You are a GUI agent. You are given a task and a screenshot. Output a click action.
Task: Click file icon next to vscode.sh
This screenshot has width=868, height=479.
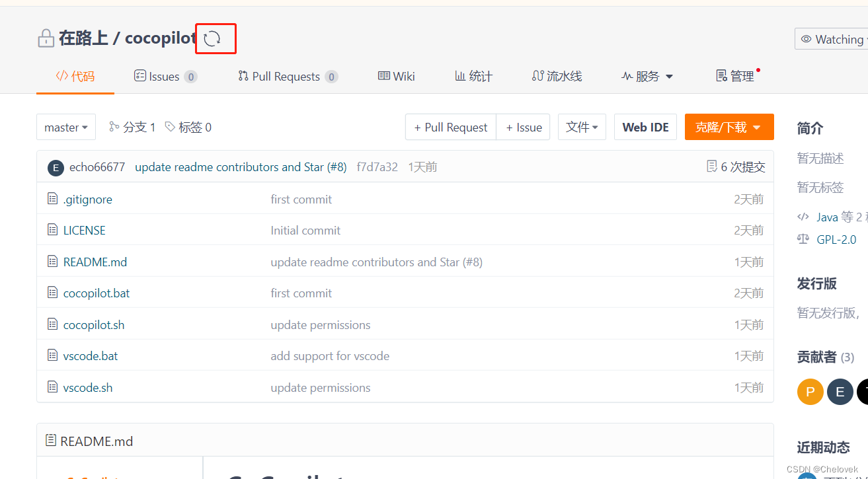tap(53, 387)
